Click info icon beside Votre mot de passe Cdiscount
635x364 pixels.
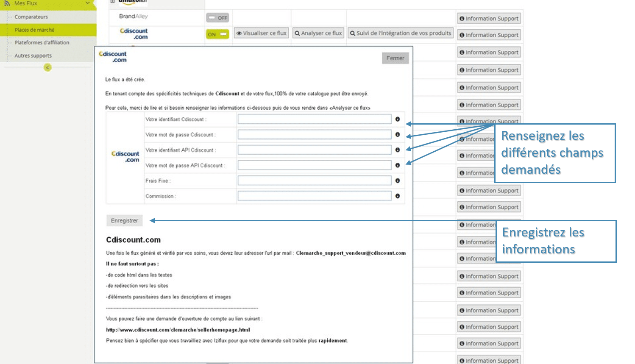pyautogui.click(x=398, y=134)
